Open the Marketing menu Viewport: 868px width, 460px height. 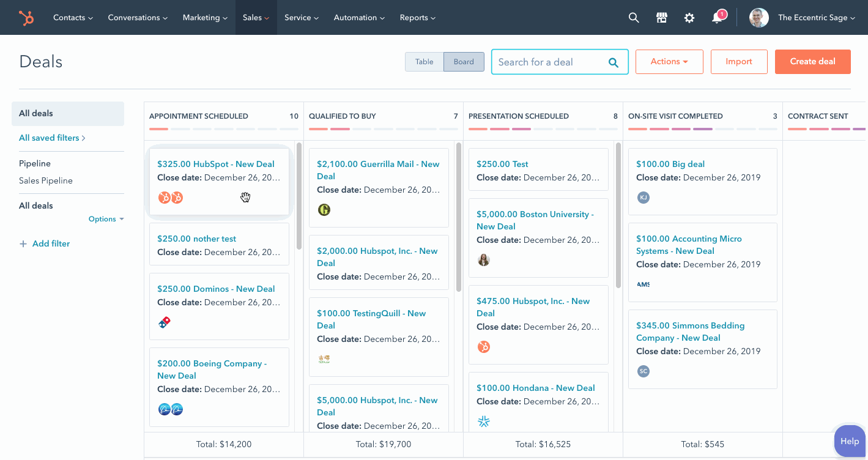pyautogui.click(x=204, y=17)
